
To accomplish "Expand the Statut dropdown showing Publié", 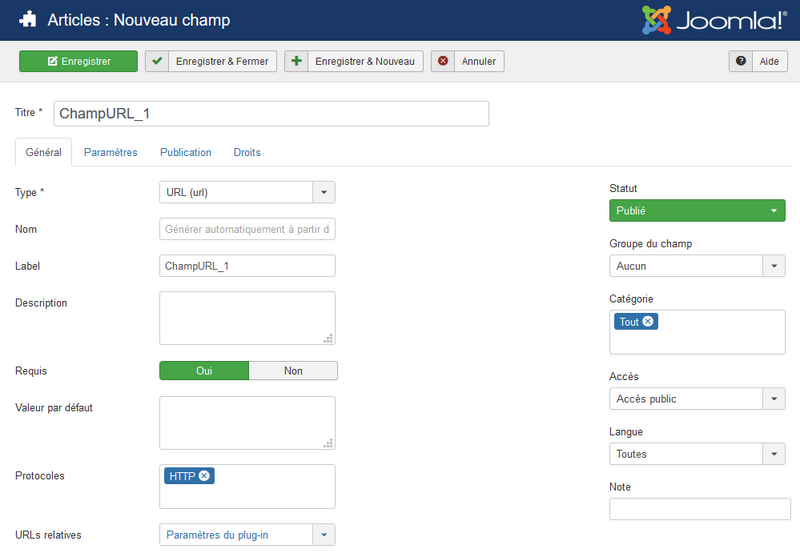I will 697,211.
